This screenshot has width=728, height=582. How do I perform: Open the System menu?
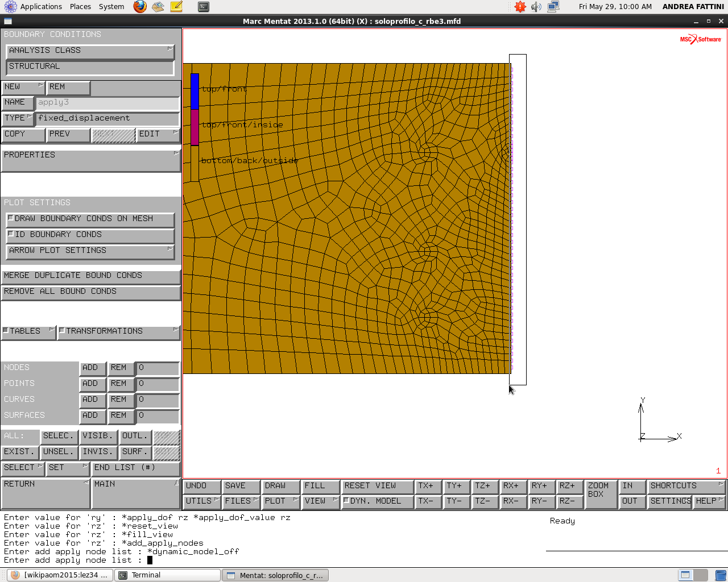tap(111, 7)
